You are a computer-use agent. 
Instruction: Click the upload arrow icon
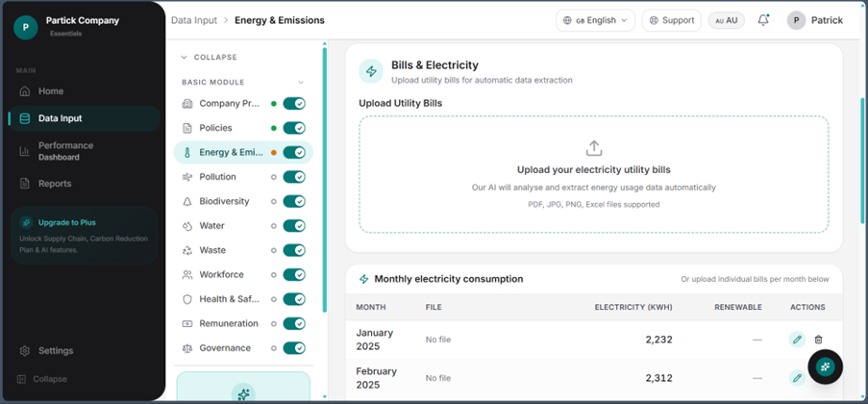(x=593, y=148)
